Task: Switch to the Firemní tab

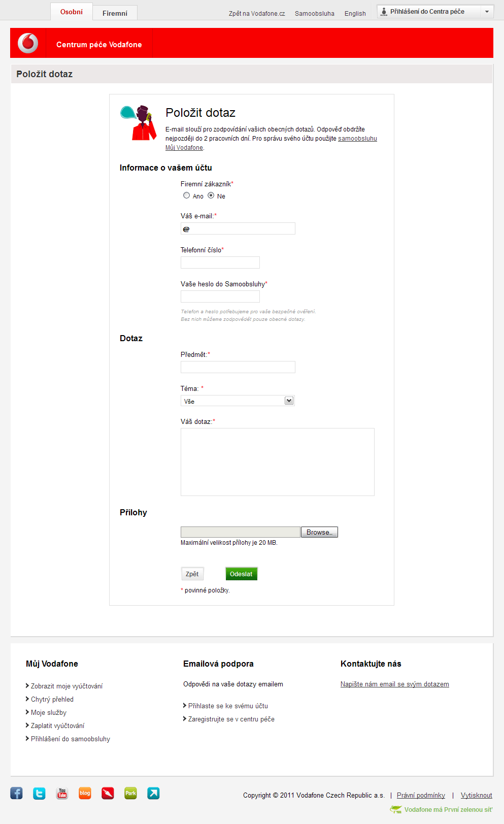Action: (115, 13)
